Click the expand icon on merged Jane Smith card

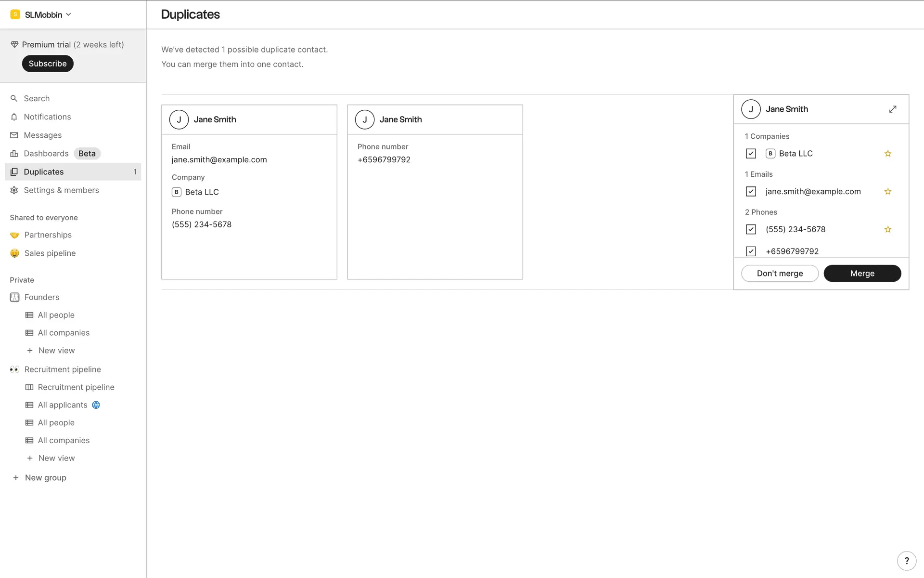pyautogui.click(x=893, y=109)
